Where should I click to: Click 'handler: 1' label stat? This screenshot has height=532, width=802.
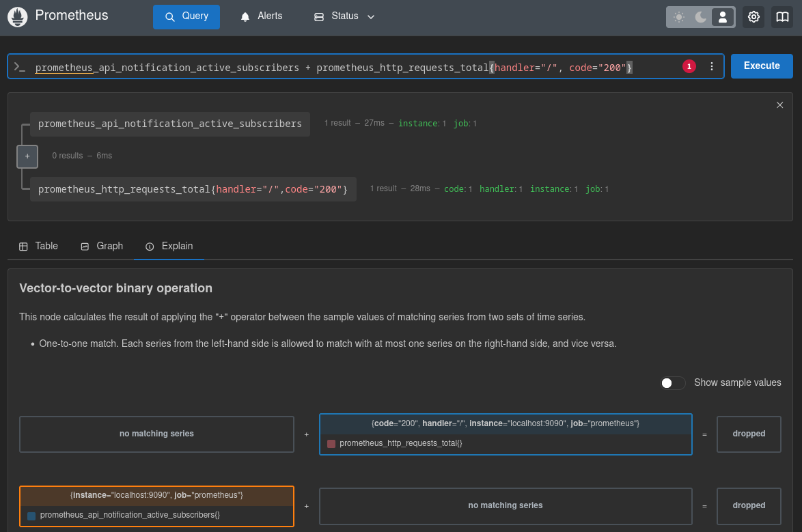(x=501, y=188)
